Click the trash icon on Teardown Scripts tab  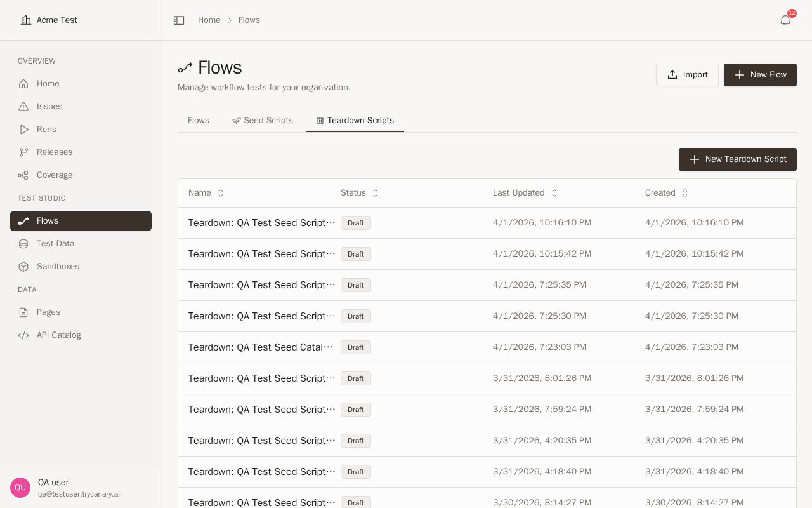320,121
